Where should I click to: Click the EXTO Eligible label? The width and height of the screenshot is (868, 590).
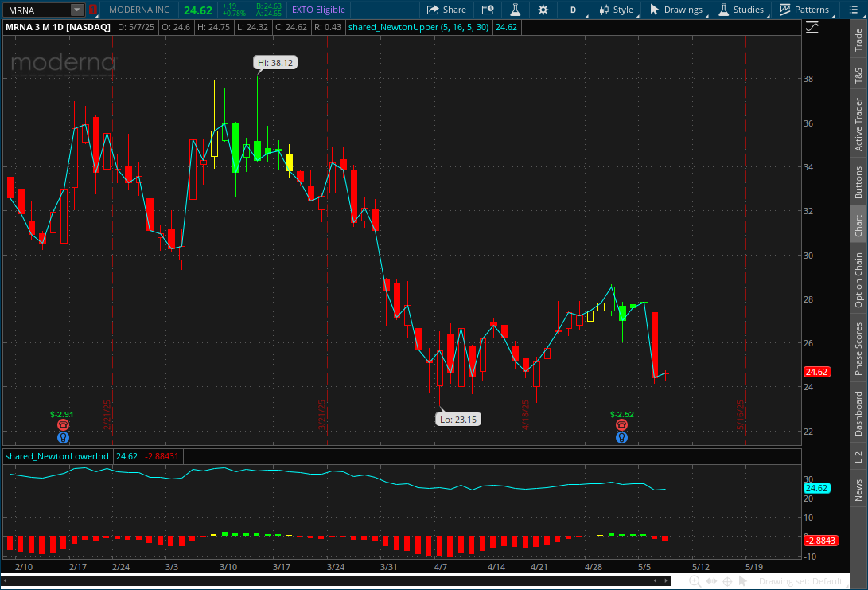[x=318, y=10]
